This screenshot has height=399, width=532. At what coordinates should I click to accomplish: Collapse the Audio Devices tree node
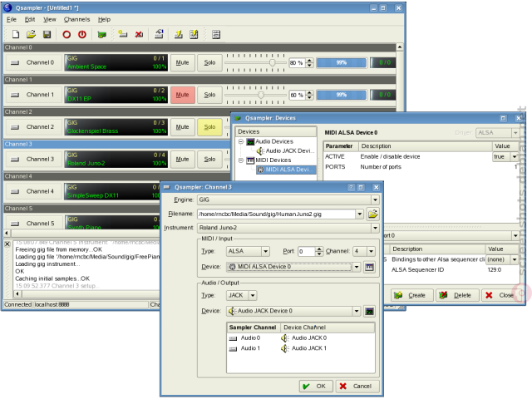[x=241, y=141]
